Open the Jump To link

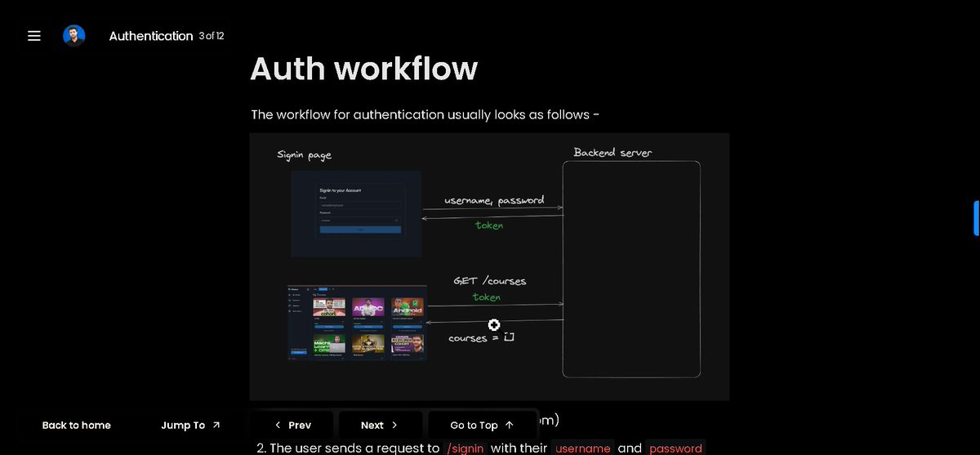(x=190, y=425)
